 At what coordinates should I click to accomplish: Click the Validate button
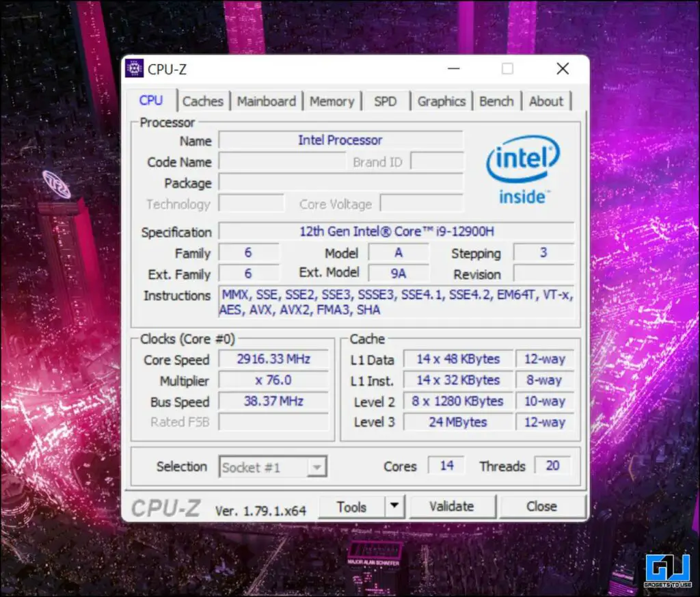(x=451, y=506)
